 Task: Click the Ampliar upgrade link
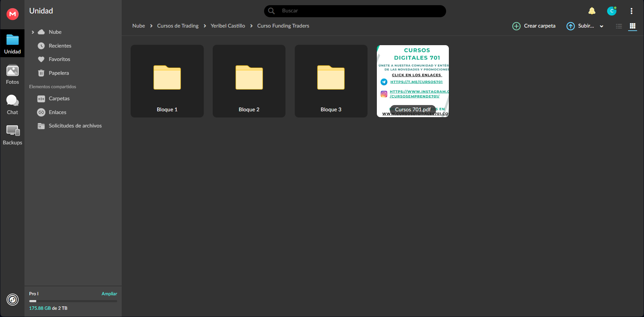109,294
